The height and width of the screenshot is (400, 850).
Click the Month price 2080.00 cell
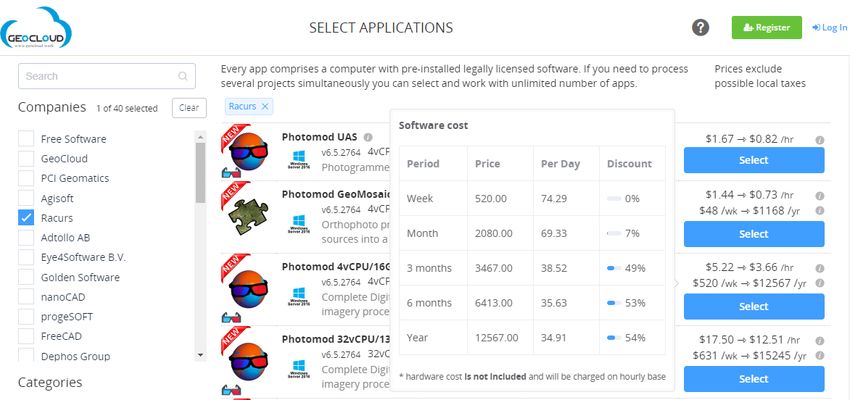[x=500, y=233]
